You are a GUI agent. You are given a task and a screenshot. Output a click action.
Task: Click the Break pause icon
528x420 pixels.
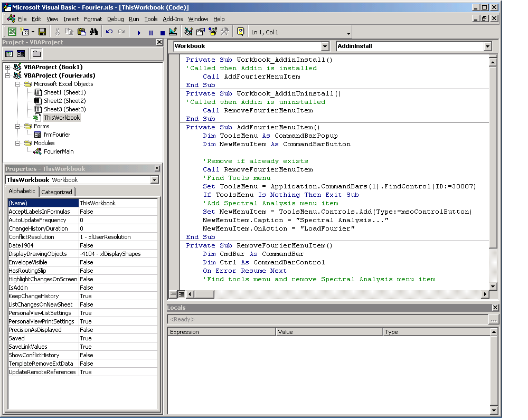point(150,33)
